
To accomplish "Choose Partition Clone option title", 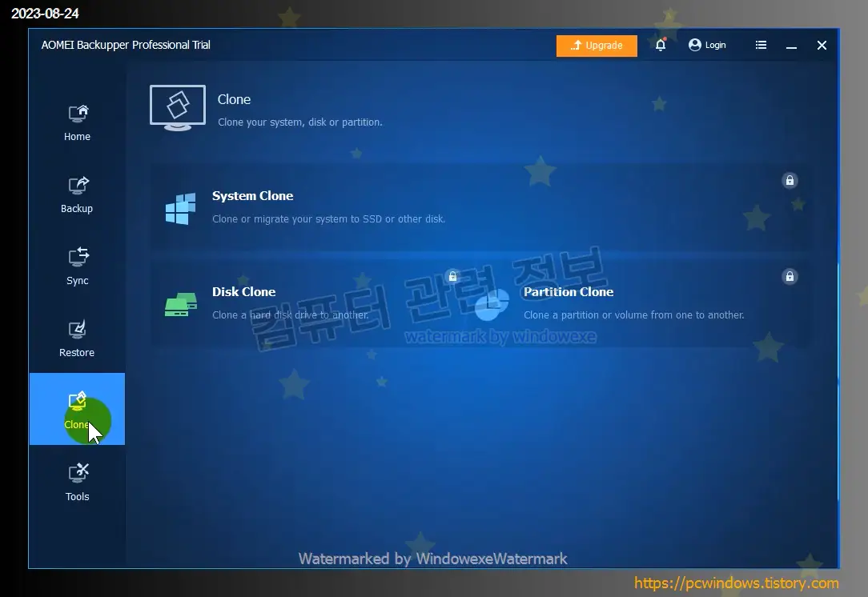I will click(569, 291).
